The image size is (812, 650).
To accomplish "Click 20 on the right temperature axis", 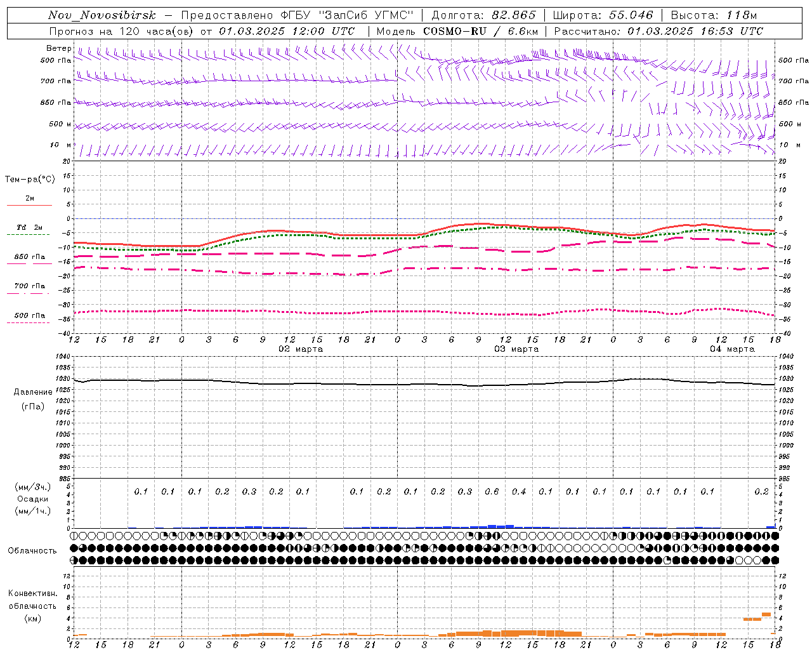I will click(782, 161).
